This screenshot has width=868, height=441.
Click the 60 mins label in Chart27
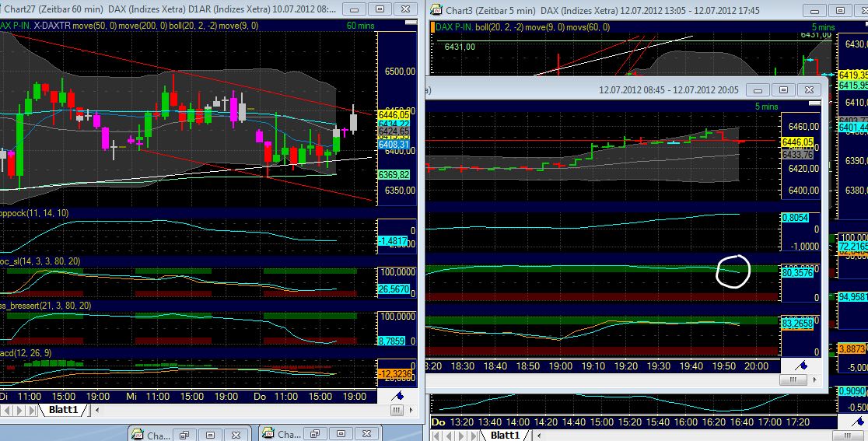click(x=360, y=26)
